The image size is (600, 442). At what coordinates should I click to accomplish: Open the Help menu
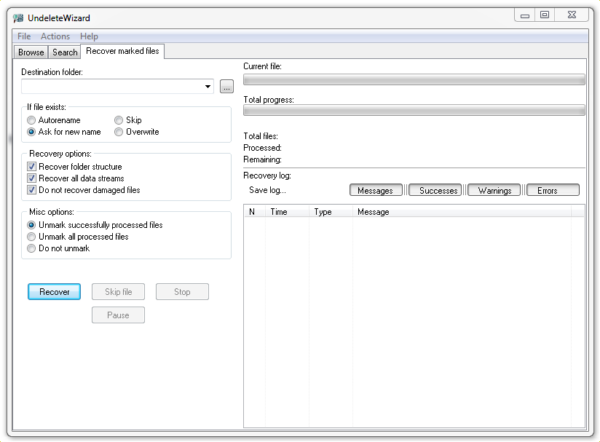click(x=89, y=36)
